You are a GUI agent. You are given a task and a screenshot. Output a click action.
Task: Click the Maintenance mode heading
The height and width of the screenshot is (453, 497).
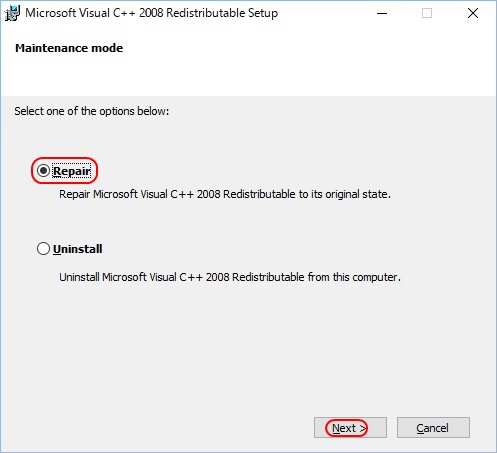[69, 48]
